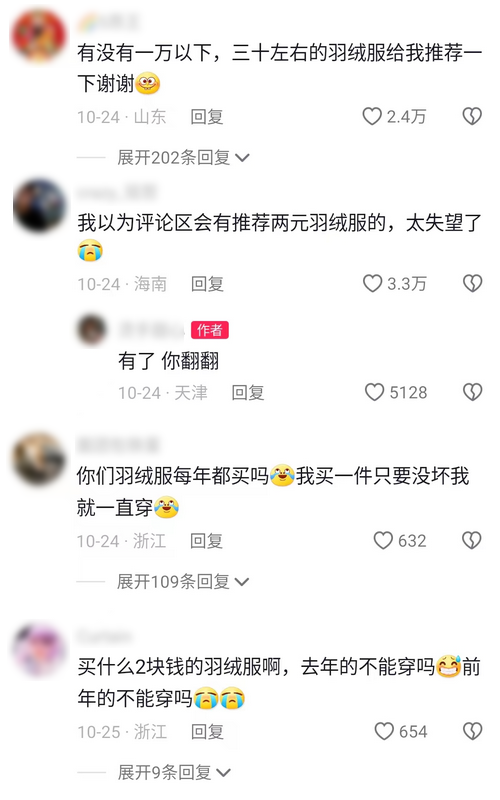Tap broken heart on the 632-like comment
The image size is (500, 800).
tap(471, 540)
